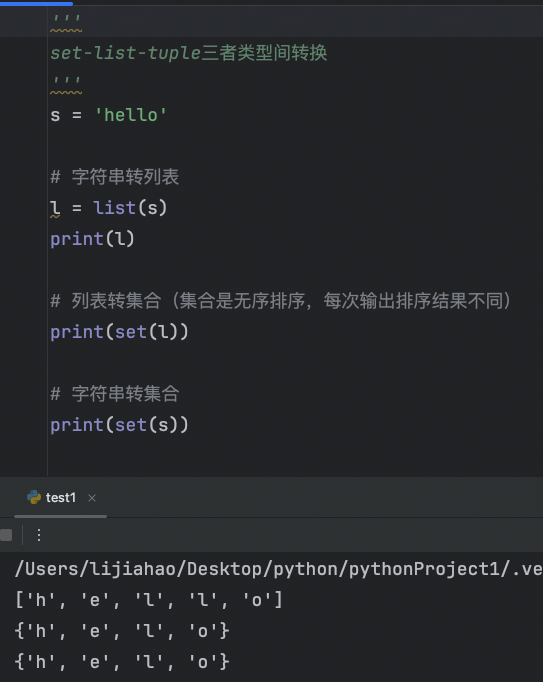
Task: Click the print(set(s)) statement
Action: (x=119, y=425)
